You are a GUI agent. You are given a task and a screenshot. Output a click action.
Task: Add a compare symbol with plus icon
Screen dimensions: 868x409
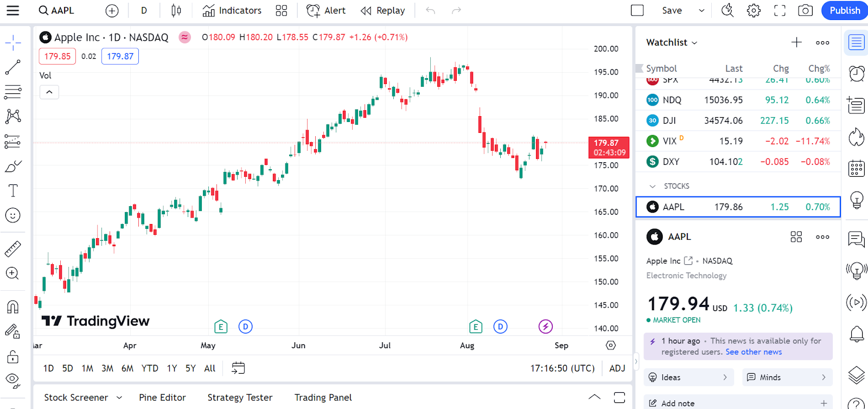point(112,10)
